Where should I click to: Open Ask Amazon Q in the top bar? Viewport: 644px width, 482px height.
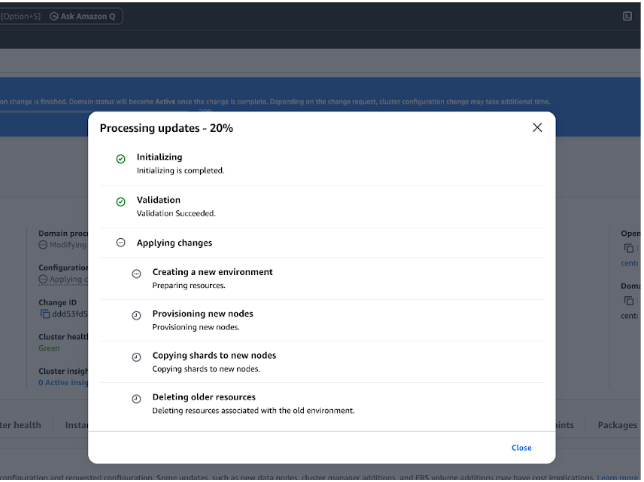85,17
